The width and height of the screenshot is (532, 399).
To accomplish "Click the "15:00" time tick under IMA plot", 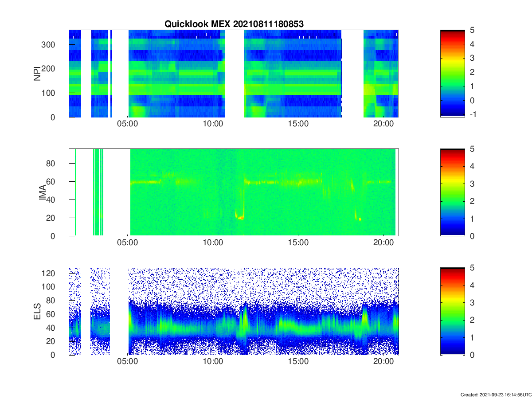I will (298, 243).
